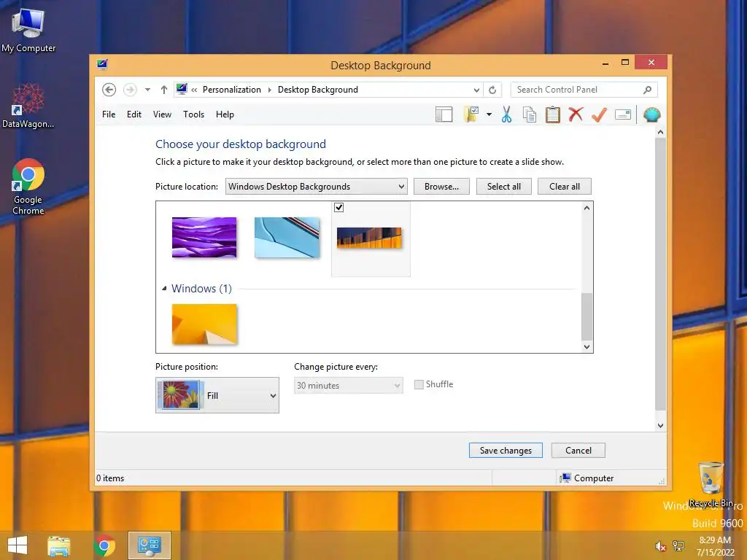Select the orange glass building thumbnail
This screenshot has width=747, height=560.
pyautogui.click(x=369, y=238)
